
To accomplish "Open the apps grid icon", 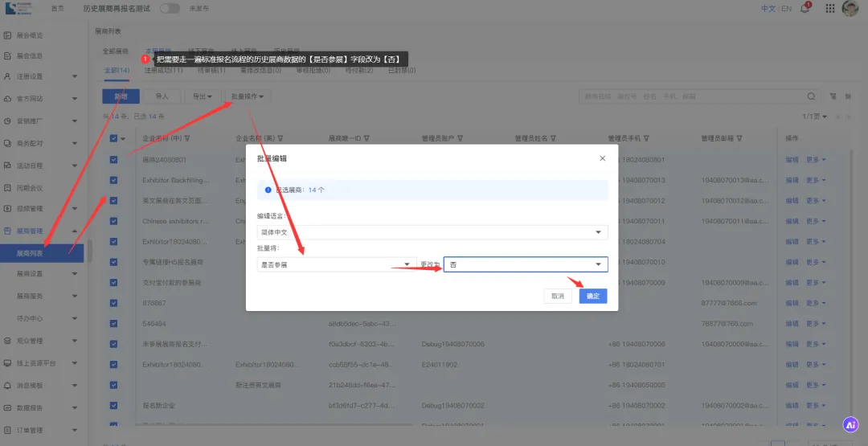I will pyautogui.click(x=828, y=9).
